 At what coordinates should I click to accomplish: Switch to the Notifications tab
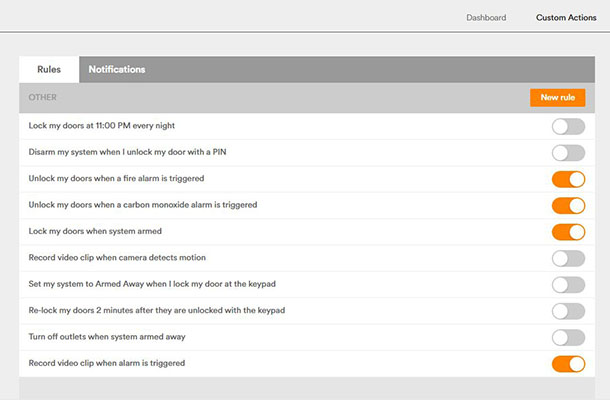click(117, 69)
